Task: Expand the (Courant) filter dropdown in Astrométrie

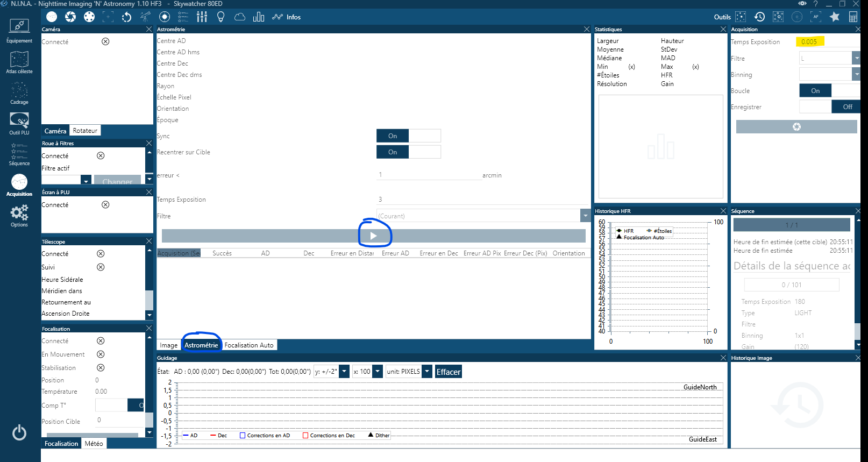Action: click(x=585, y=216)
